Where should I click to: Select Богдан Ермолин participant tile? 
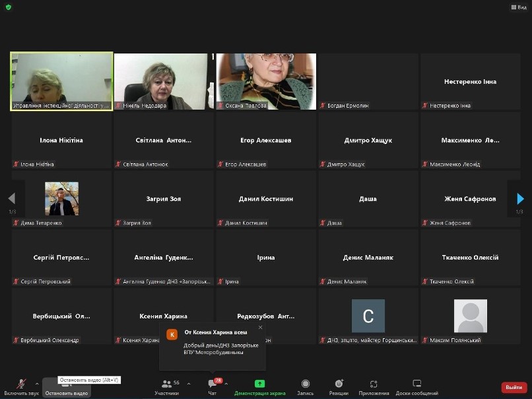point(368,81)
